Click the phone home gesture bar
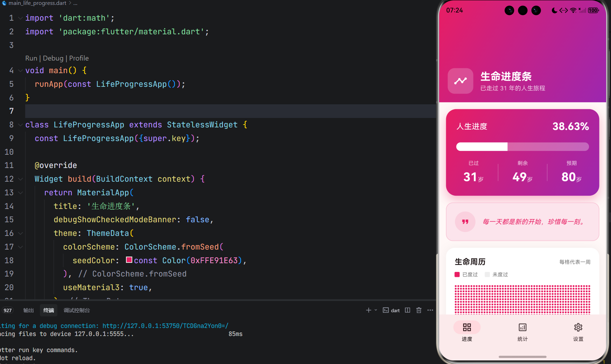Viewport: 611px width, 364px height. (522, 357)
